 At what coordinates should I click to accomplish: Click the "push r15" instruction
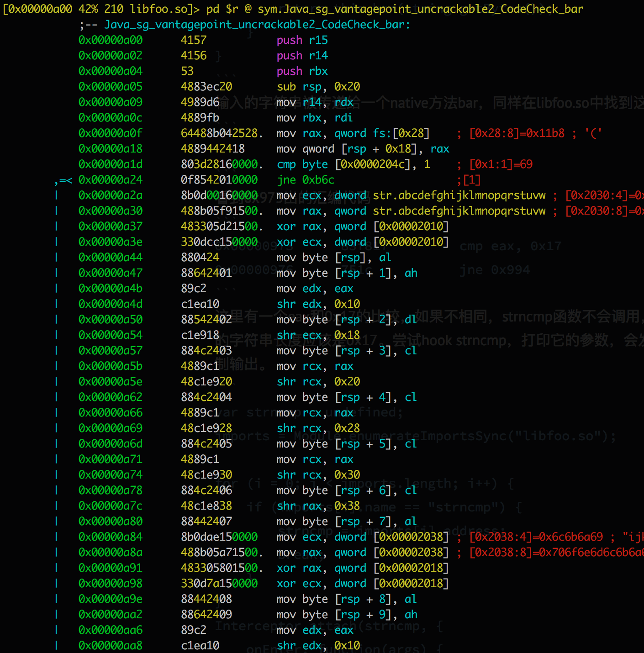coord(302,40)
